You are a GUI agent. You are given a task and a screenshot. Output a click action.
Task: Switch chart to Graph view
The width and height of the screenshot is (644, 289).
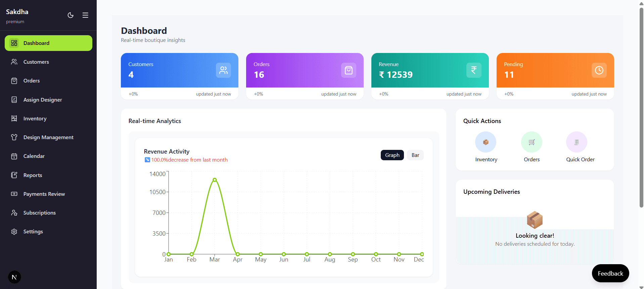point(392,155)
